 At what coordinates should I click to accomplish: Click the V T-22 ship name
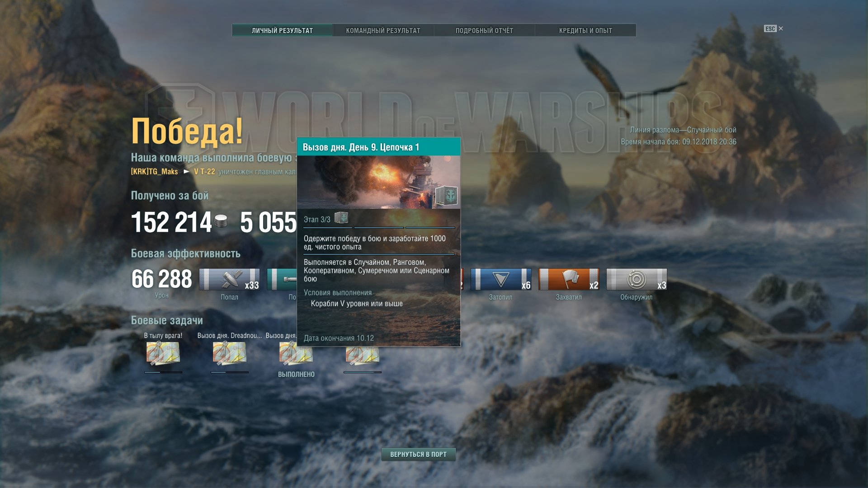[204, 172]
